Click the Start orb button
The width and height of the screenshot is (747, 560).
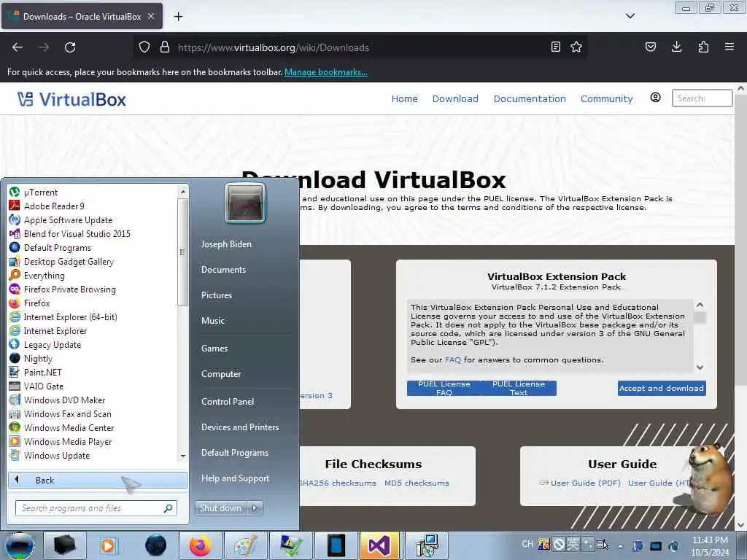[x=19, y=545]
